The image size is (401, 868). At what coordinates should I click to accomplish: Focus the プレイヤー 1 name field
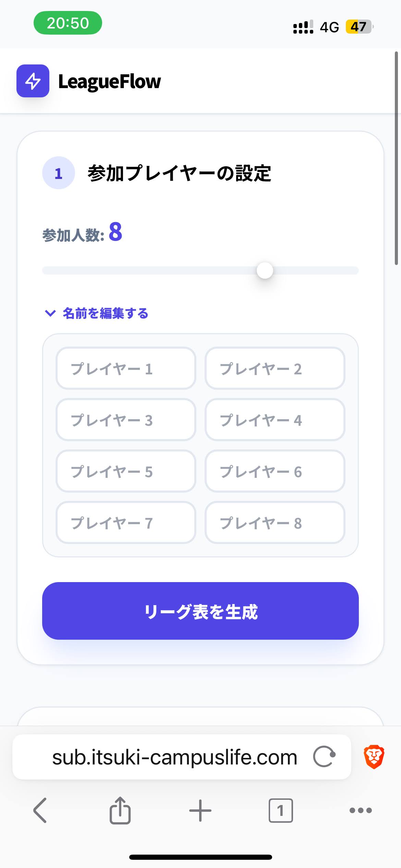126,369
